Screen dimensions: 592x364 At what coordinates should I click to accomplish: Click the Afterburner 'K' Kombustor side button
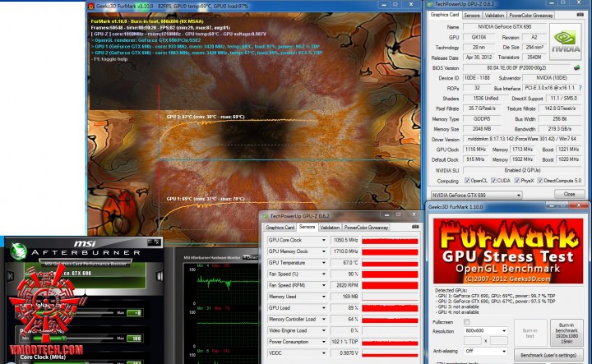point(10,276)
